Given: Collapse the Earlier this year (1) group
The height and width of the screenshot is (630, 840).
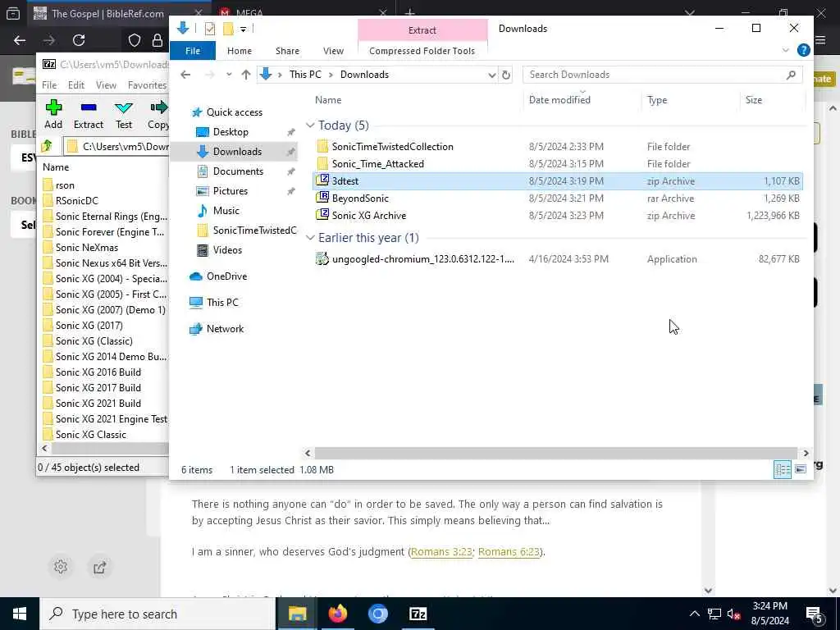Looking at the screenshot, I should [x=310, y=238].
